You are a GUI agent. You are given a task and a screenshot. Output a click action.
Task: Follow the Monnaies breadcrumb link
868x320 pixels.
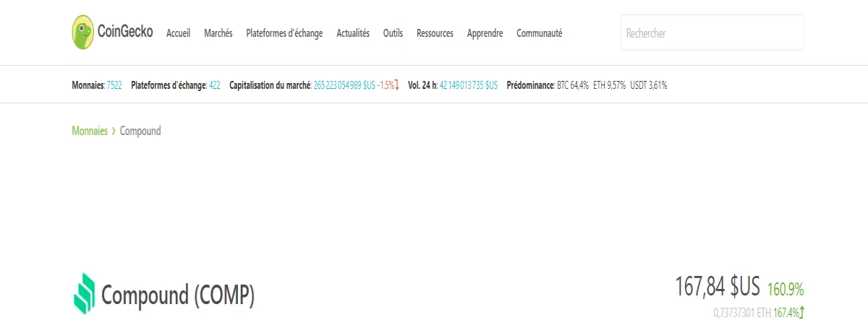click(x=90, y=131)
